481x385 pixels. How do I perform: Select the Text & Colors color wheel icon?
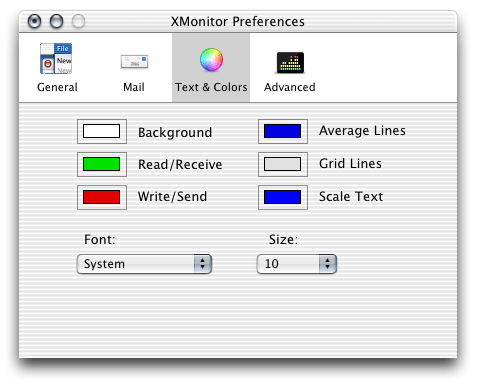[x=211, y=60]
